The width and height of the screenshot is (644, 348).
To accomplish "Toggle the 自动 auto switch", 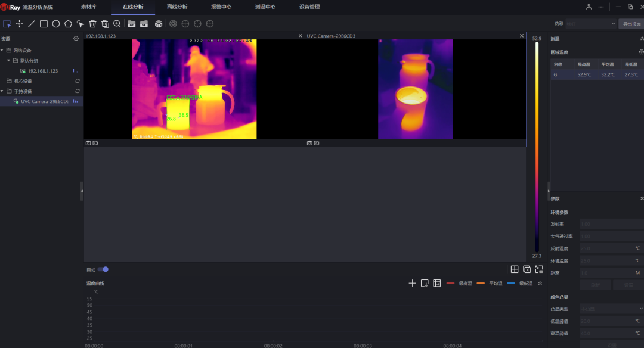I will [x=103, y=269].
